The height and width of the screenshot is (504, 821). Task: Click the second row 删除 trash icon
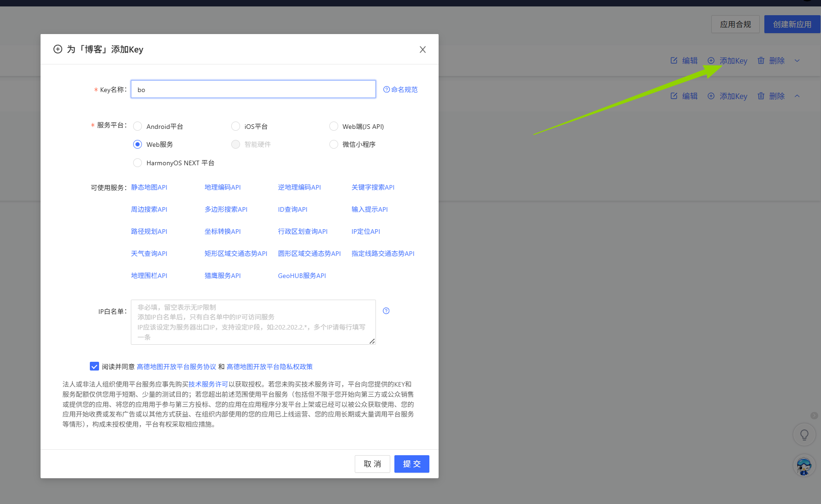click(761, 96)
